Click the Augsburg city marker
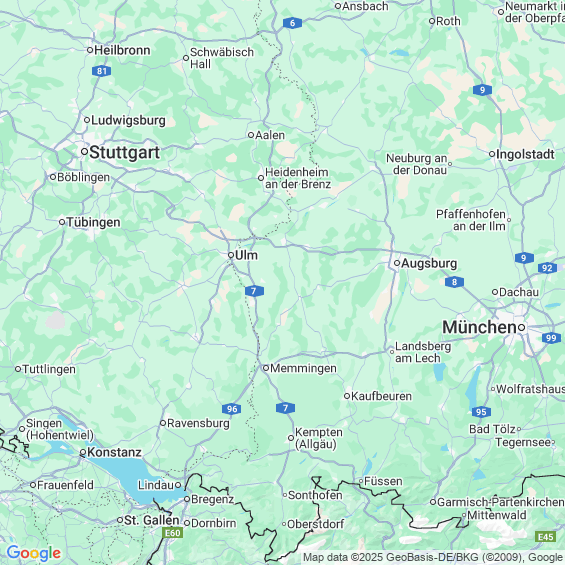This screenshot has width=565, height=565. tap(397, 263)
